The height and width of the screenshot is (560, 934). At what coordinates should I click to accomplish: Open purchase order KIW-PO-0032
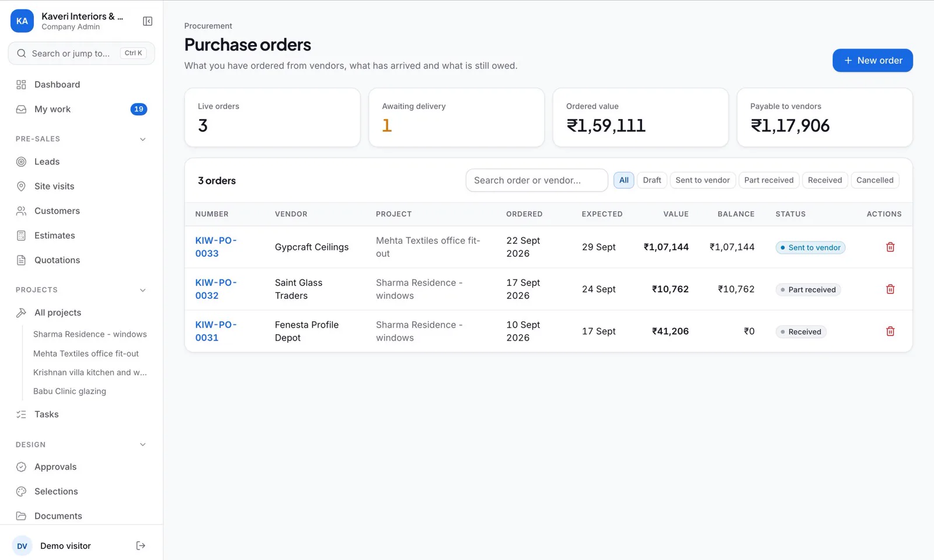click(216, 289)
